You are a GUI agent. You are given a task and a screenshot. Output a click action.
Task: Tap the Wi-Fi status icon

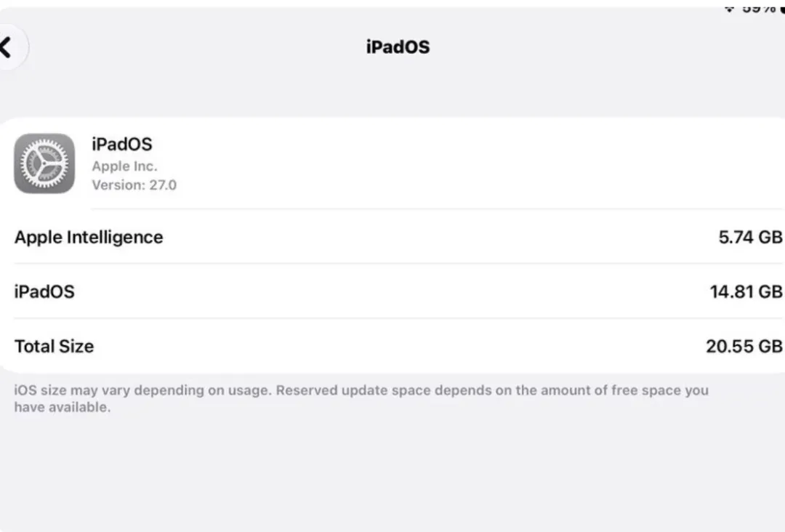pyautogui.click(x=730, y=9)
